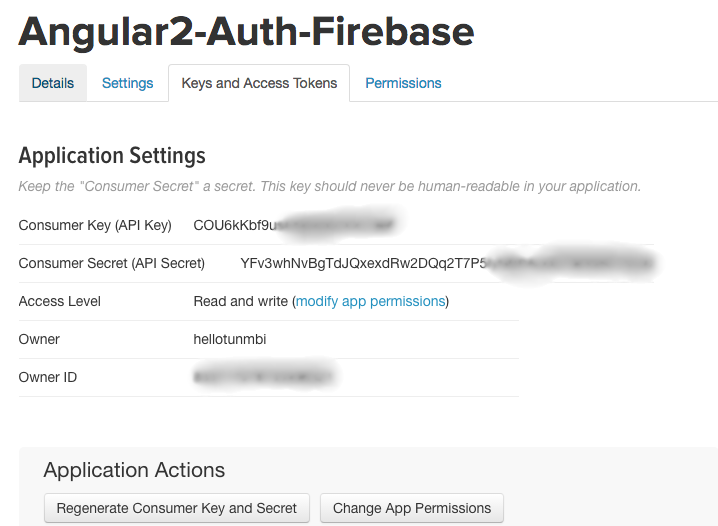Click the modify app permissions link
718x526 pixels.
click(x=370, y=301)
